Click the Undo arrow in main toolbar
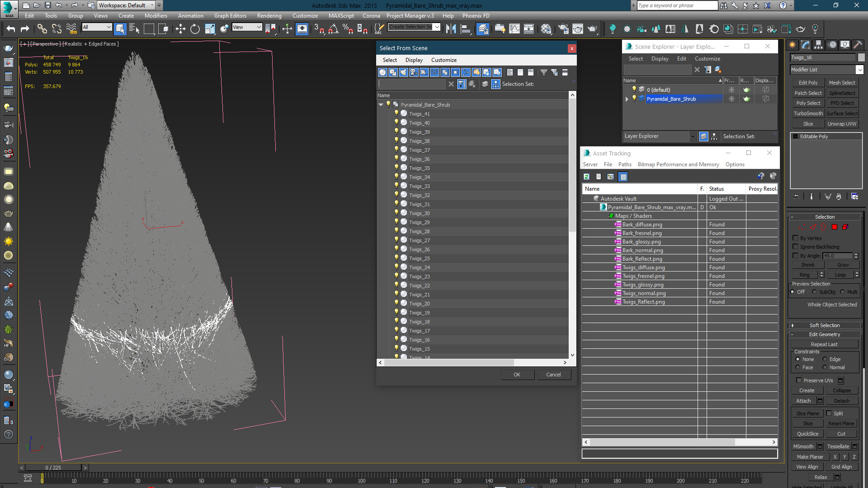The image size is (868, 488). click(x=11, y=29)
